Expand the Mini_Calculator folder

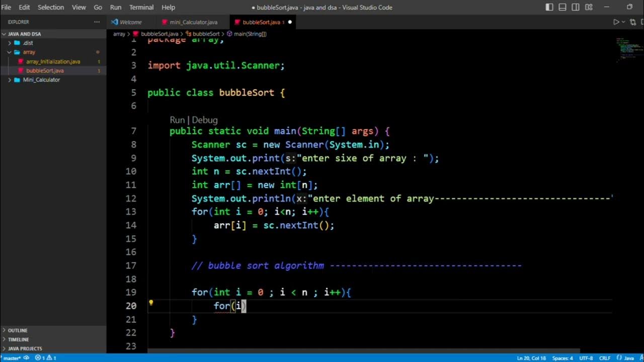click(x=10, y=80)
